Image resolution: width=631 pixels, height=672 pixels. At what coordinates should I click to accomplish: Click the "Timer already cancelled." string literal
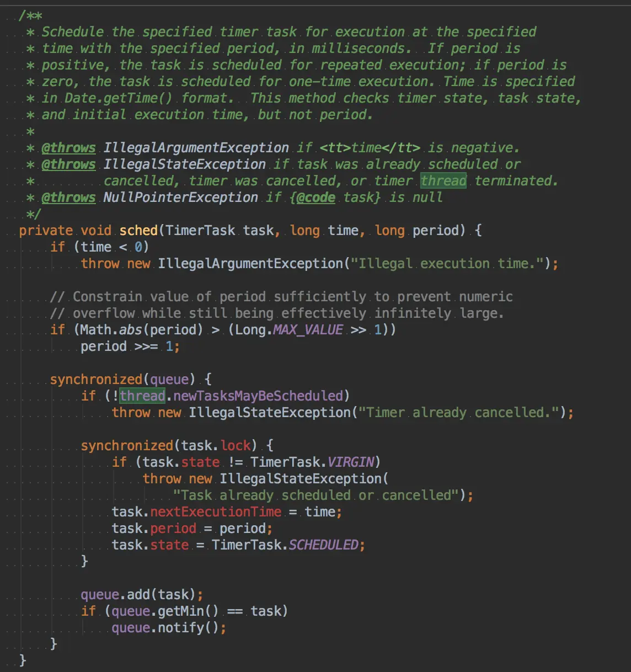tap(459, 412)
